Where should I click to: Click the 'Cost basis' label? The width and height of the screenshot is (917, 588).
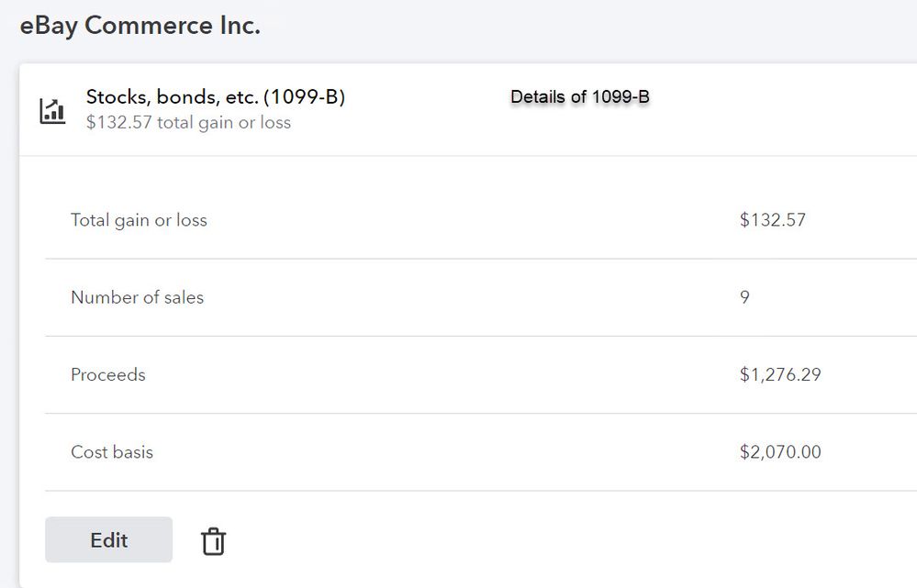112,452
